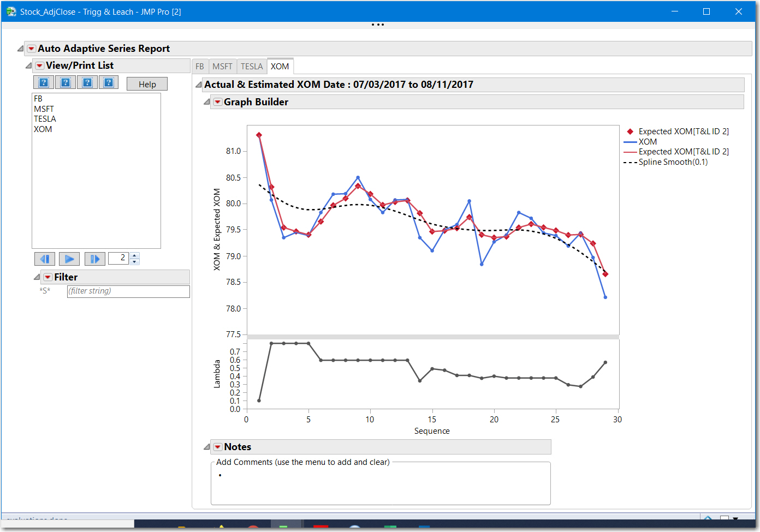Click the red Expected XOM legend marker
Viewport: 760px width, 532px height.
pos(630,131)
